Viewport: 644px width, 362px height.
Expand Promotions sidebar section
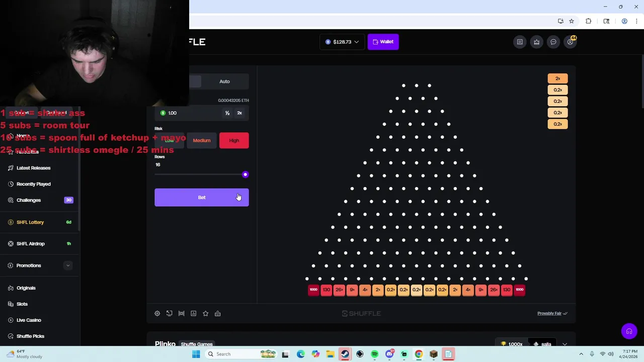68,265
